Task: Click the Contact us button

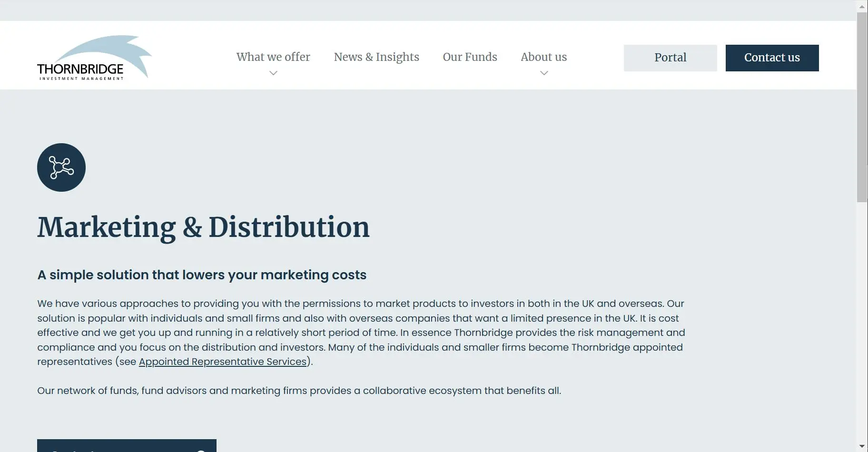Action: pyautogui.click(x=772, y=58)
